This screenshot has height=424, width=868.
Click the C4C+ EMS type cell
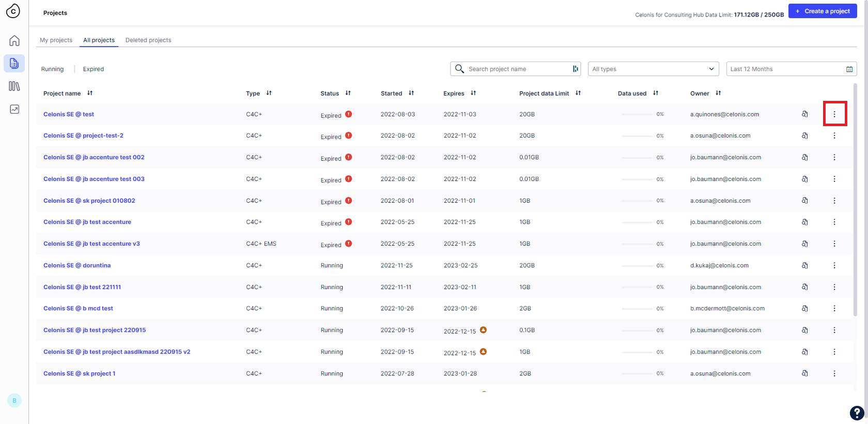point(261,244)
